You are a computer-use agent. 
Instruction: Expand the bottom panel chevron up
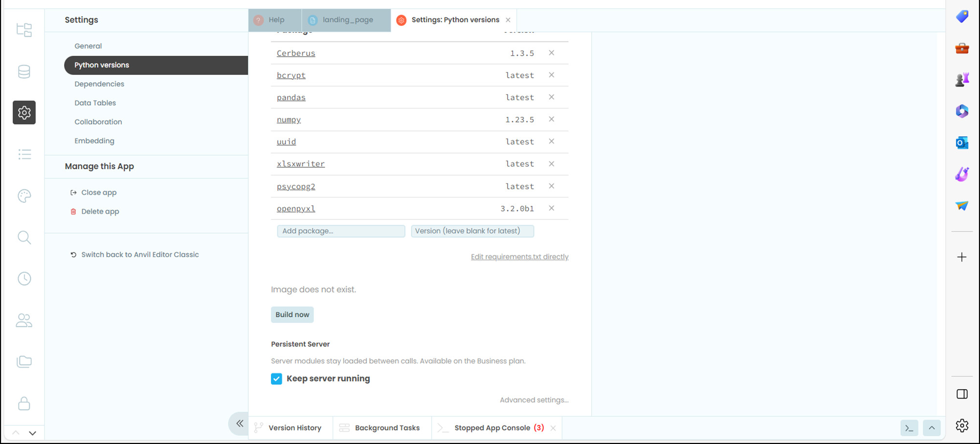point(932,428)
